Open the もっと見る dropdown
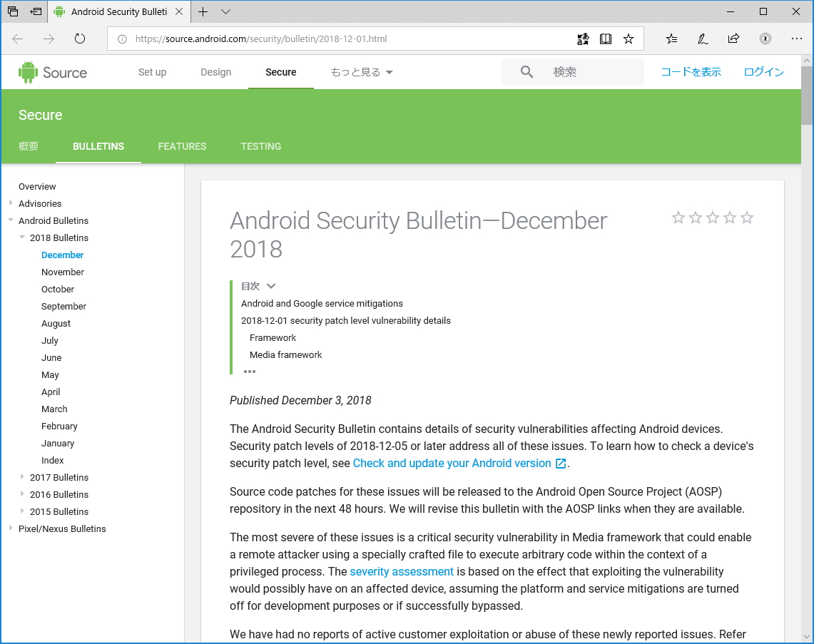814x644 pixels. [360, 71]
